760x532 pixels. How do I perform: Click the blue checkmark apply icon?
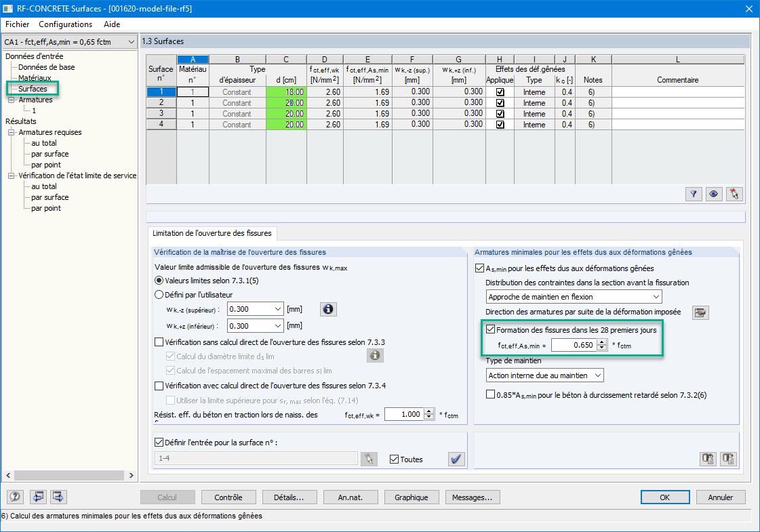point(456,459)
